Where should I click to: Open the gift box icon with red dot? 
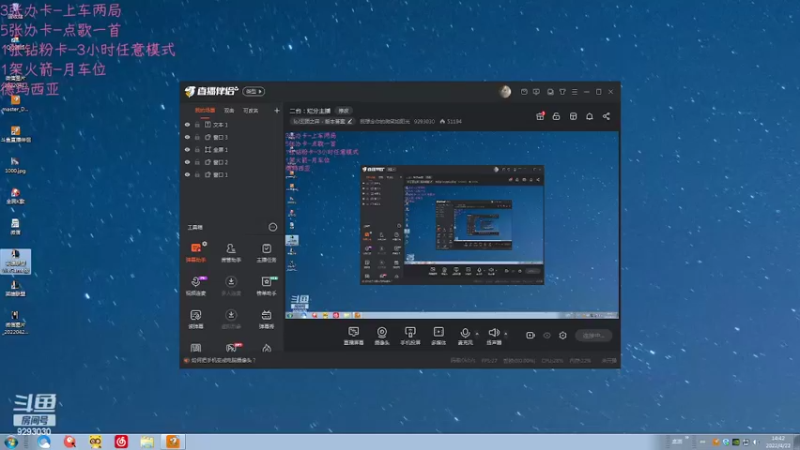pos(540,116)
